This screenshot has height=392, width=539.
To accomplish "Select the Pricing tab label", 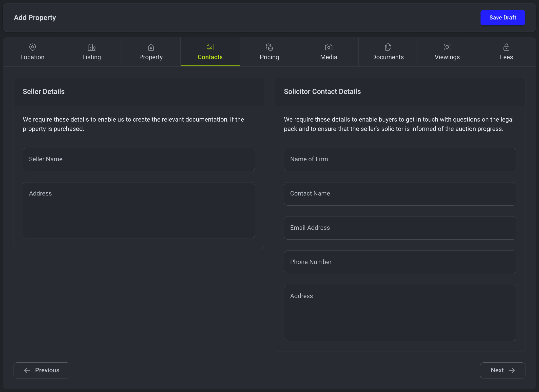I will (269, 57).
